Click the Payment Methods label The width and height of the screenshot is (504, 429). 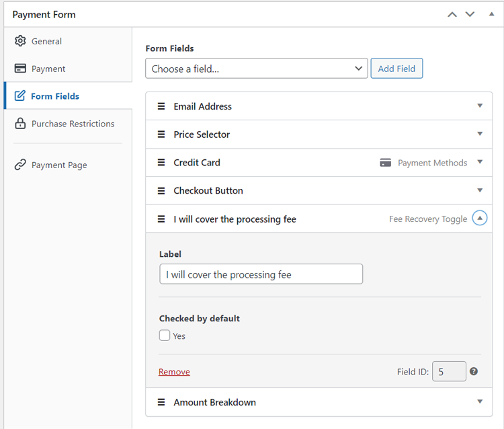pos(432,163)
